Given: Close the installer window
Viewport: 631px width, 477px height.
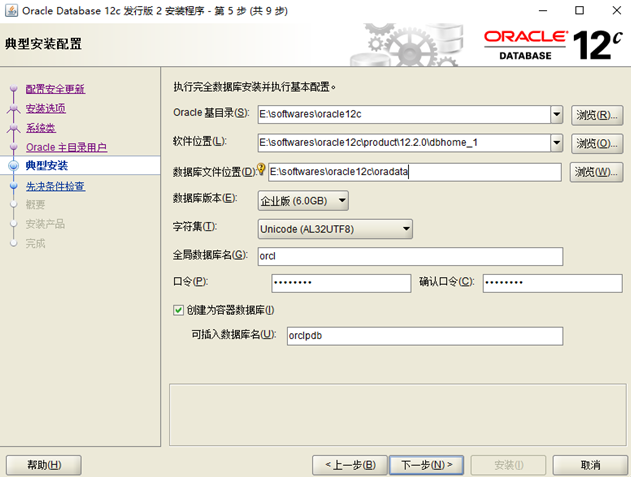Looking at the screenshot, I should pos(617,10).
